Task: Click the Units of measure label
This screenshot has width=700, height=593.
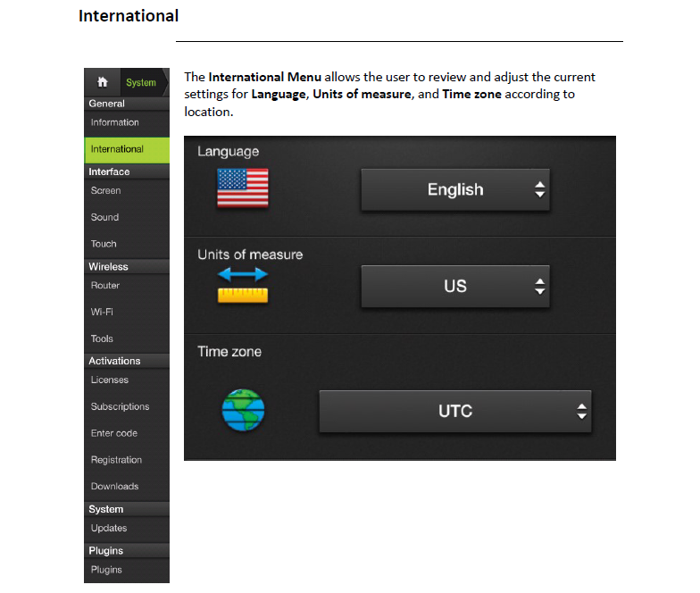Action: click(x=250, y=255)
